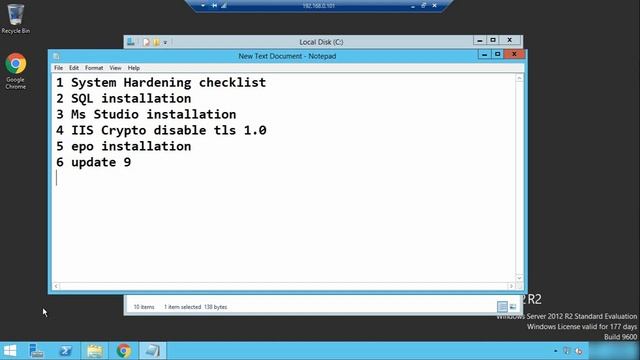
Task: Click Properties icon in Local Disk quick access toolbar
Action: pyautogui.click(x=146, y=42)
